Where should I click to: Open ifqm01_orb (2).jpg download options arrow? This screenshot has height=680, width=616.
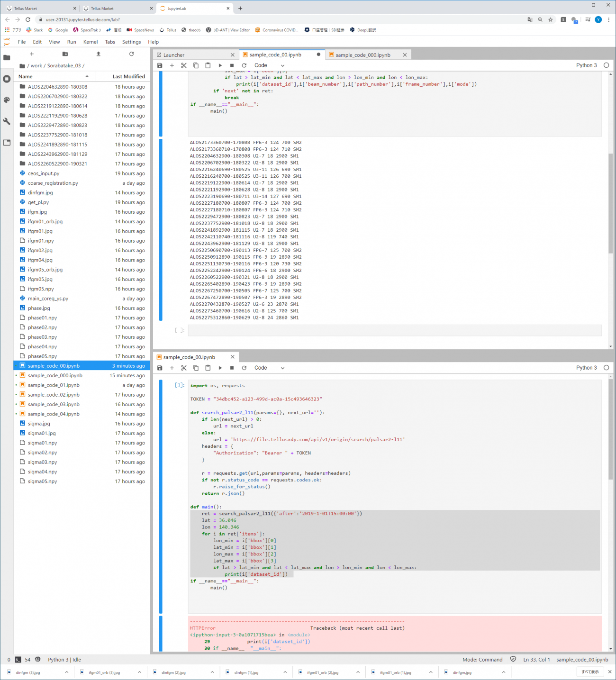coord(358,672)
